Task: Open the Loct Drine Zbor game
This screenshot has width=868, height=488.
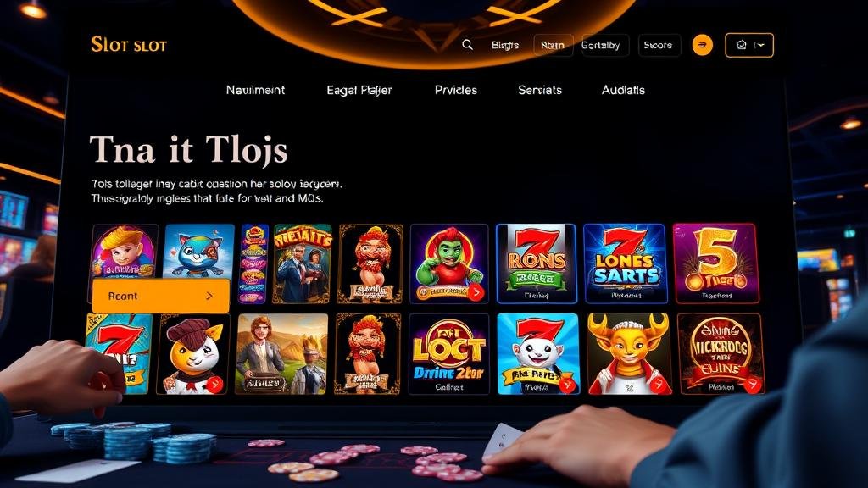Action: (449, 354)
